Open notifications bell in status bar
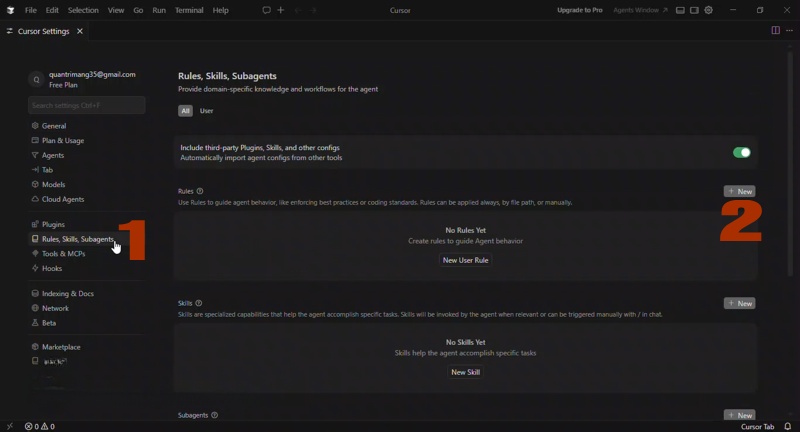800x432 pixels. [788, 426]
